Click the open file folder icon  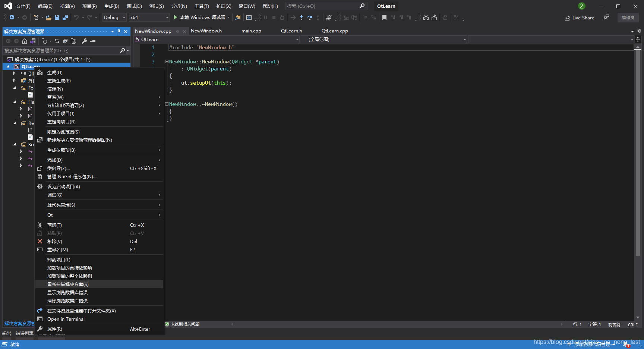click(x=48, y=18)
